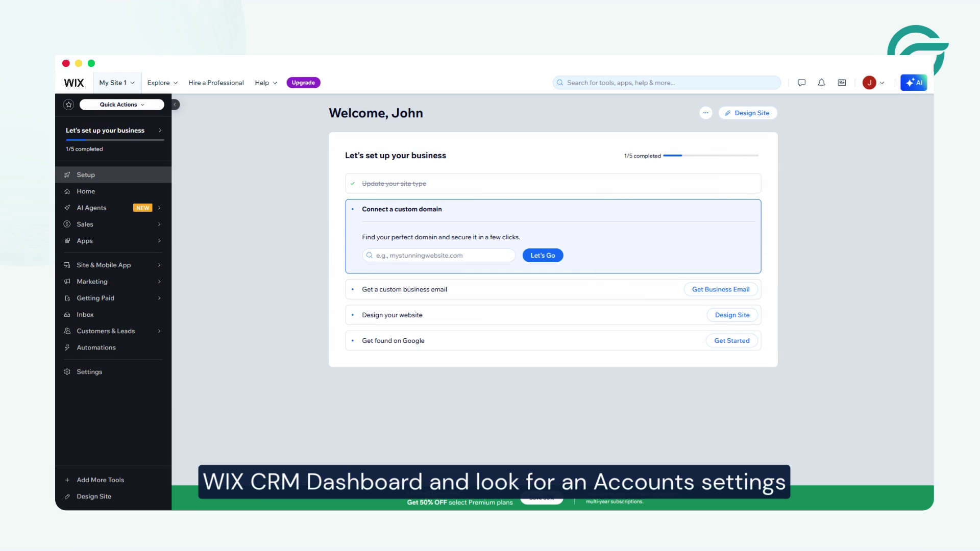Click the Wix logo
The width and height of the screenshot is (980, 551).
[x=74, y=83]
